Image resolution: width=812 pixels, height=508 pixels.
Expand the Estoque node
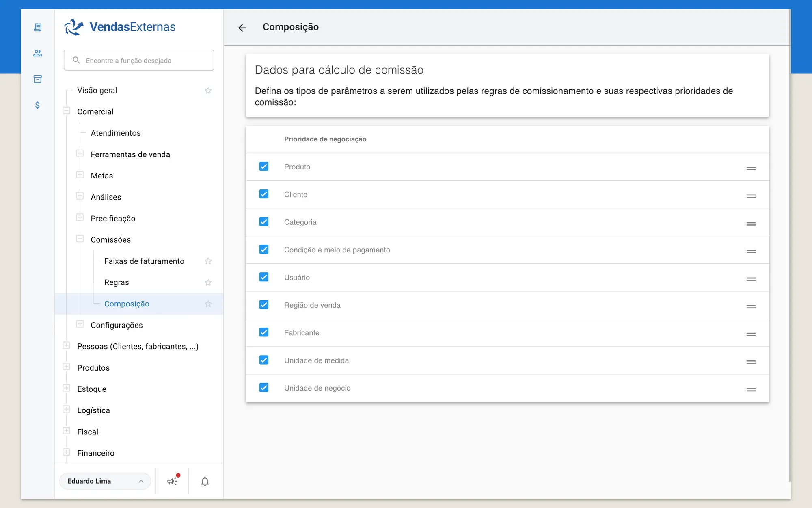pyautogui.click(x=67, y=388)
